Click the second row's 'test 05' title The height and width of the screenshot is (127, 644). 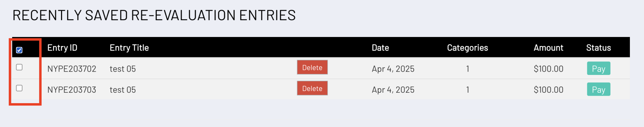123,90
